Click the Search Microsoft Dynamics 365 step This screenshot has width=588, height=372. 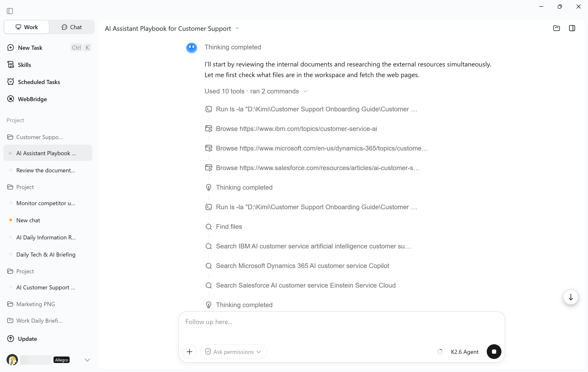tap(297, 266)
